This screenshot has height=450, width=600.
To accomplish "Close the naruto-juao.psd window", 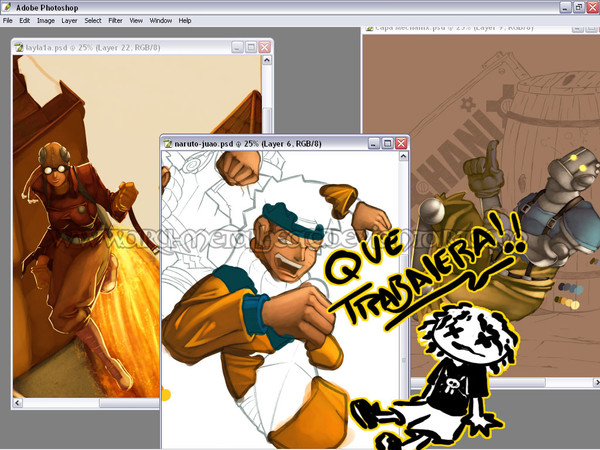I will click(401, 143).
